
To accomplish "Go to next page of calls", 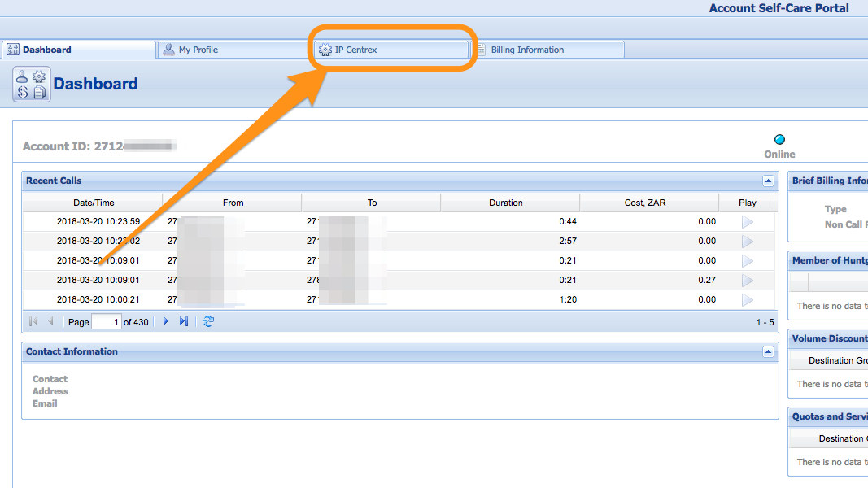I will pyautogui.click(x=166, y=322).
